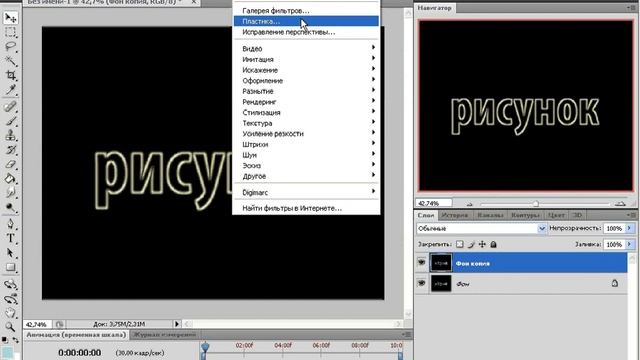This screenshot has width=640, height=360.
Task: Switch to the Контуры tab
Action: coord(525,215)
